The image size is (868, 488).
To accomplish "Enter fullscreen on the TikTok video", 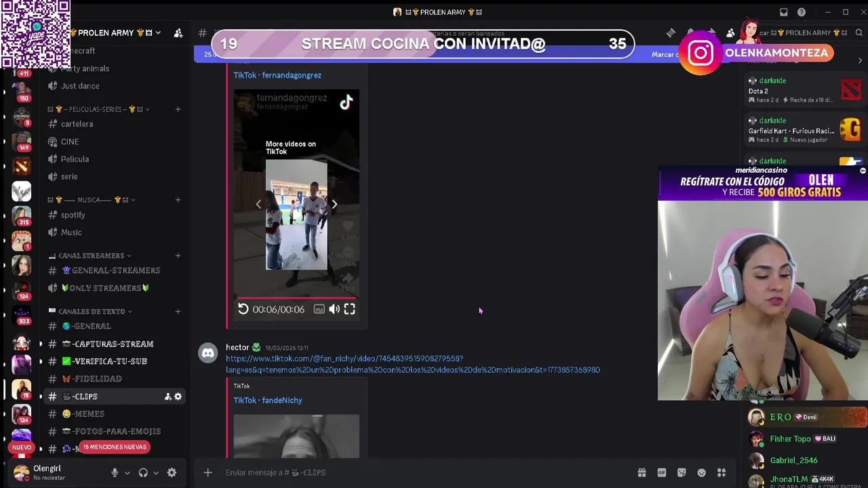I will pyautogui.click(x=349, y=309).
